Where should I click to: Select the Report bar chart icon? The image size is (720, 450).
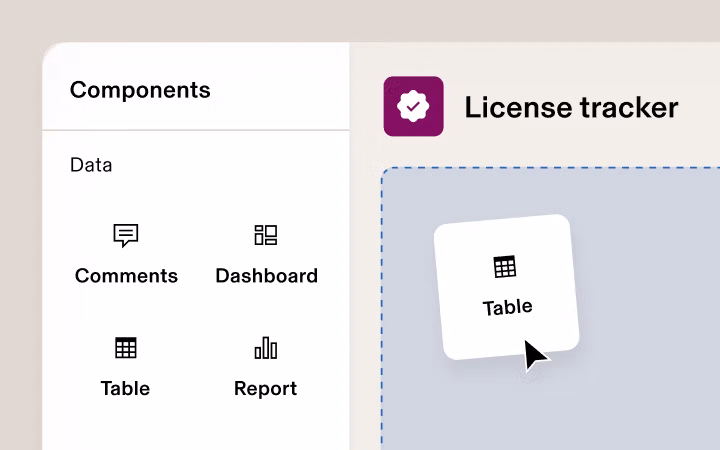tap(266, 348)
